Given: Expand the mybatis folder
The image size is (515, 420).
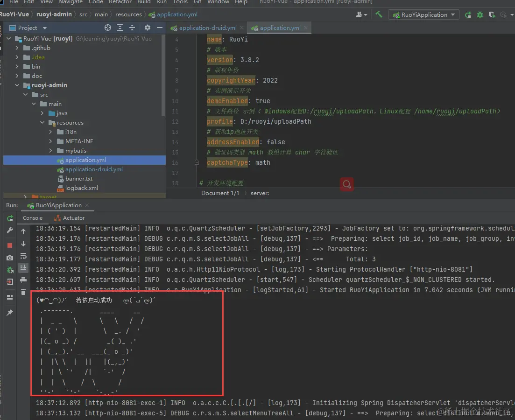Looking at the screenshot, I should (50, 150).
